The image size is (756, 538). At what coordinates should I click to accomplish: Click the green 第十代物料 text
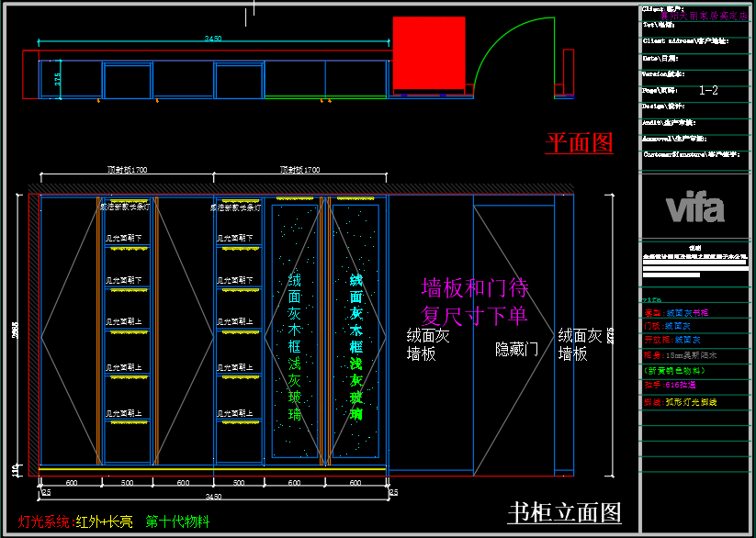[x=177, y=521]
